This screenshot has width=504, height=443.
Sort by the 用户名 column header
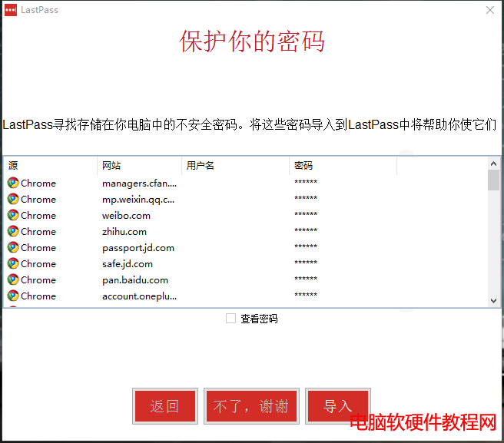point(235,165)
